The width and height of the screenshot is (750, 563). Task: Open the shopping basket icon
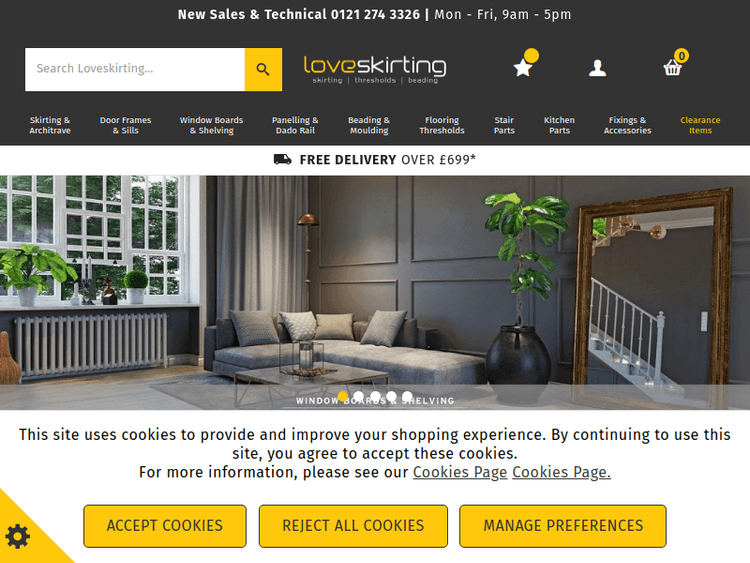click(673, 67)
